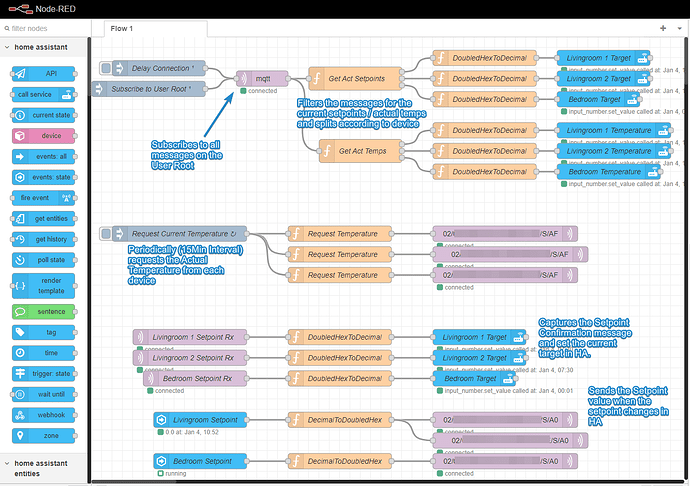The height and width of the screenshot is (486, 690).
Task: Add a new flow with plus button
Action: click(x=662, y=29)
